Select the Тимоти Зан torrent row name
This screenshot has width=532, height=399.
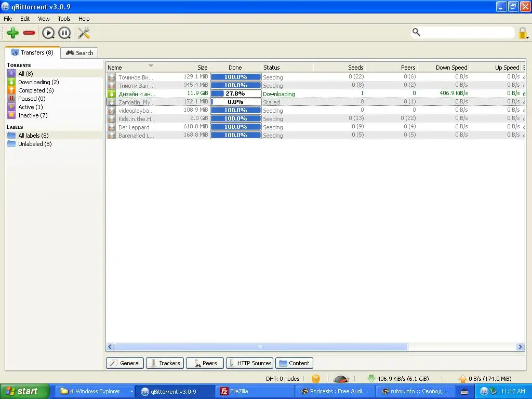(x=137, y=86)
